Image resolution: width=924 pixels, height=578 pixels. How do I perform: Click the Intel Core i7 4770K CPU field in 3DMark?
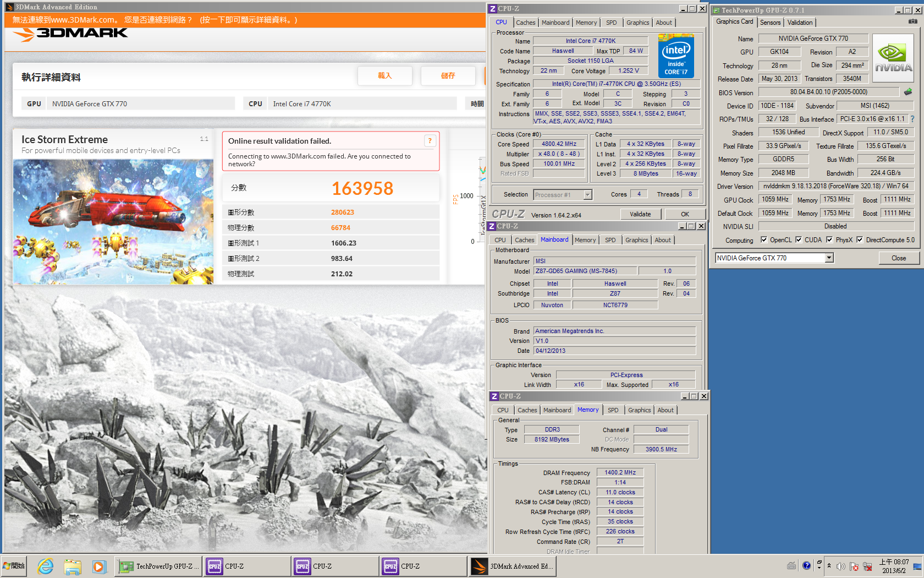(362, 103)
